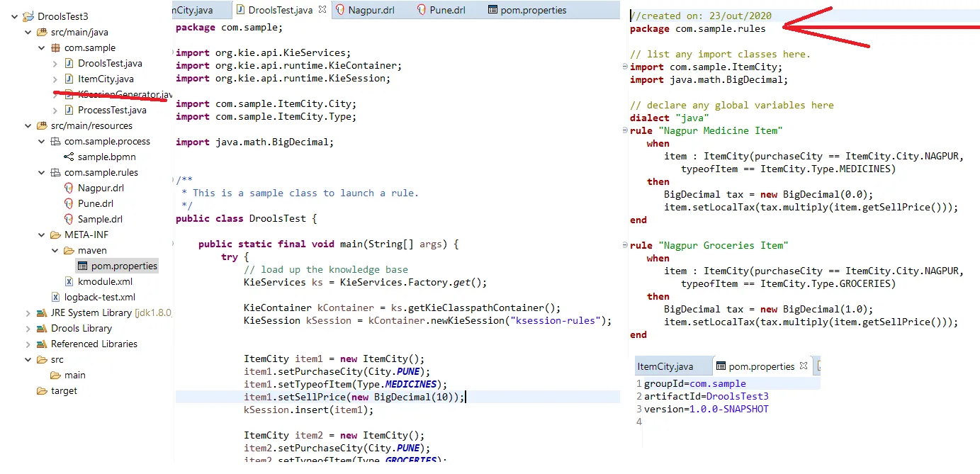Click the JRE System Library icon

[42, 312]
